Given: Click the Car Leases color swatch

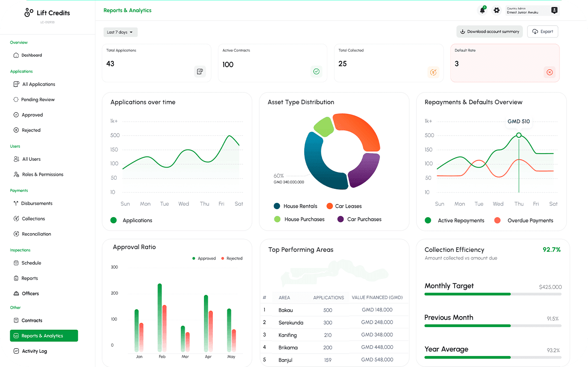Looking at the screenshot, I should (329, 206).
